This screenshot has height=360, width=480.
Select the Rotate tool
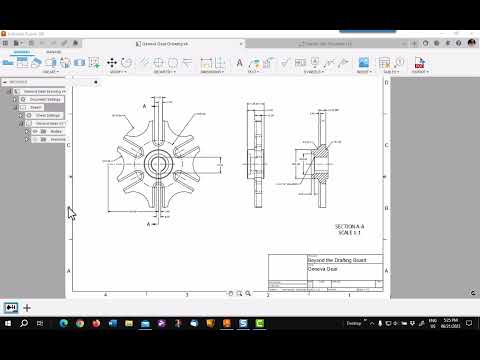(126, 62)
